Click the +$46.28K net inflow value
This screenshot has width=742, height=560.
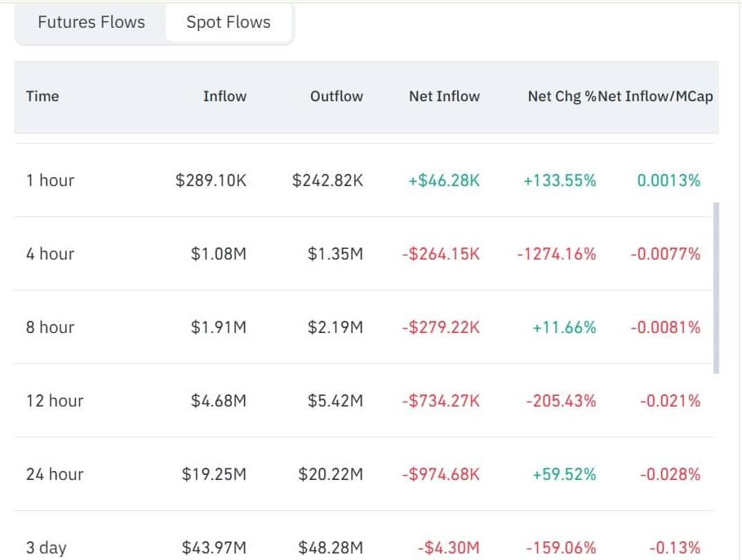pyautogui.click(x=444, y=180)
